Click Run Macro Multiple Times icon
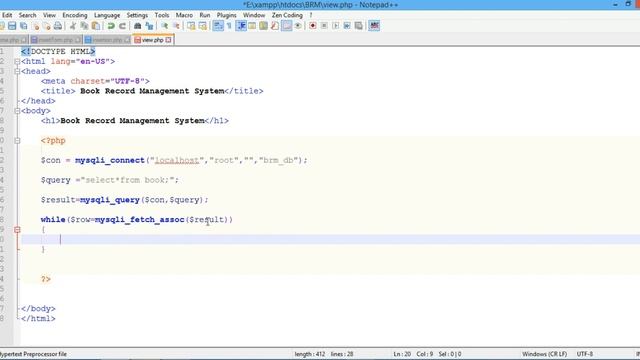The image size is (640, 360). 347,26
